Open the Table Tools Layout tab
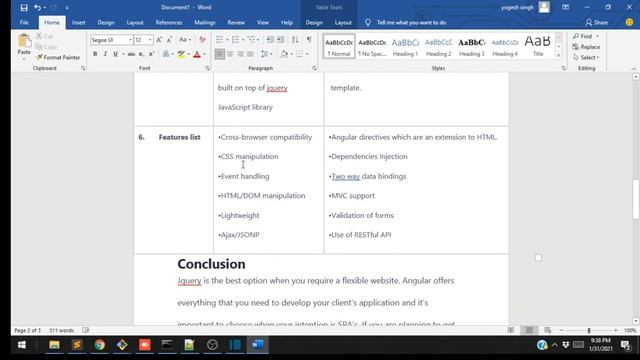The width and height of the screenshot is (640, 360). pos(343,22)
